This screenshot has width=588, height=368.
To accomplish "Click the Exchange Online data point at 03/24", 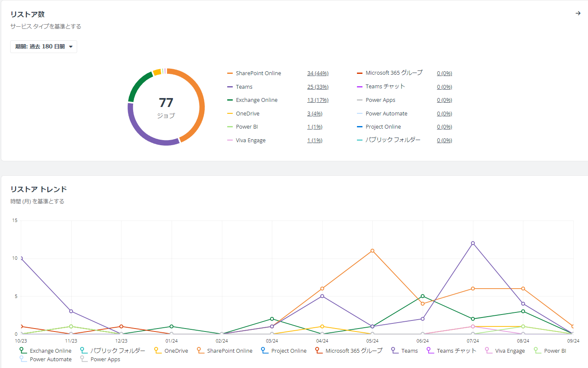I will click(x=272, y=319).
